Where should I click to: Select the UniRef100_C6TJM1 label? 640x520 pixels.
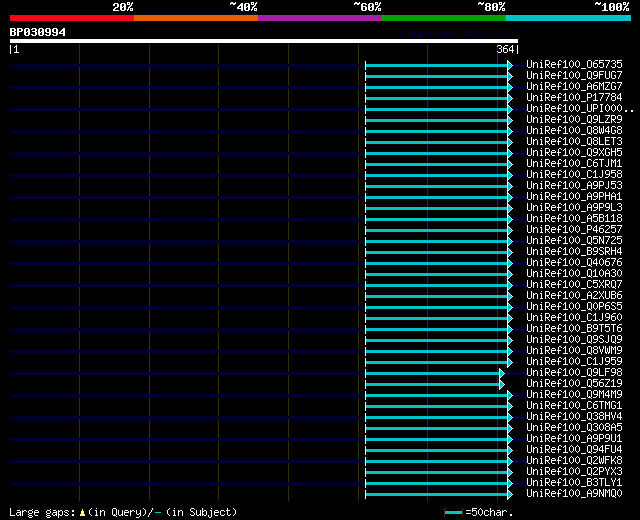574,163
